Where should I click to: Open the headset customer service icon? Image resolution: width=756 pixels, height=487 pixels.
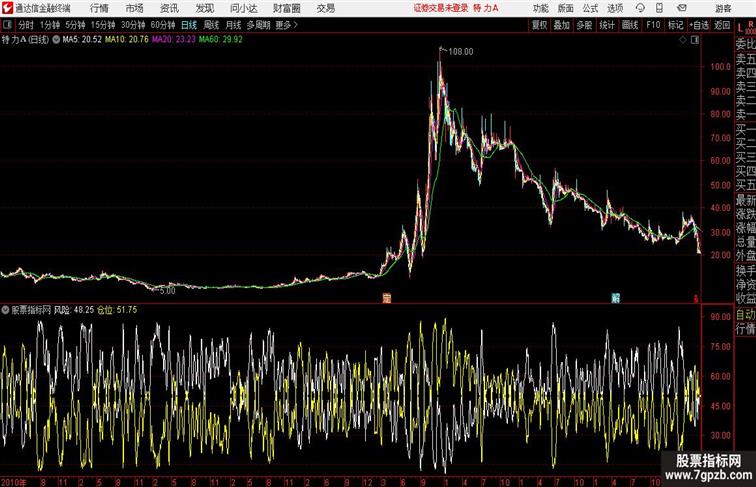point(640,8)
